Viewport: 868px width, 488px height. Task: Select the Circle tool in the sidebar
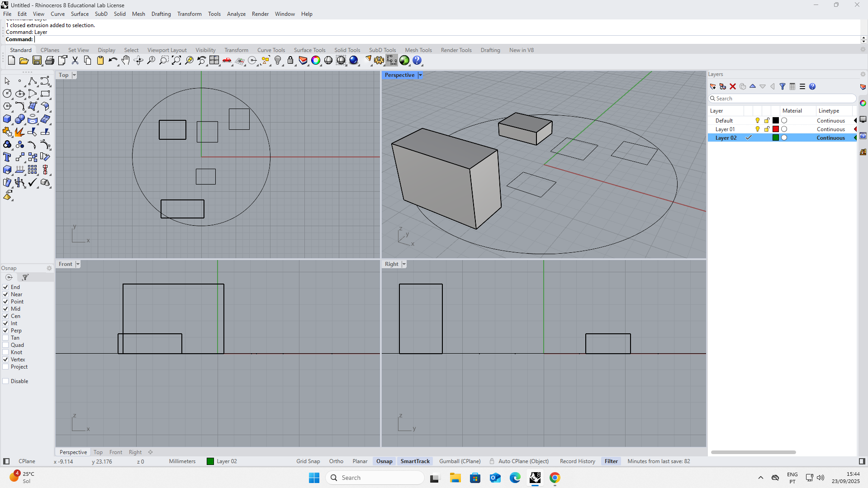[x=7, y=94]
